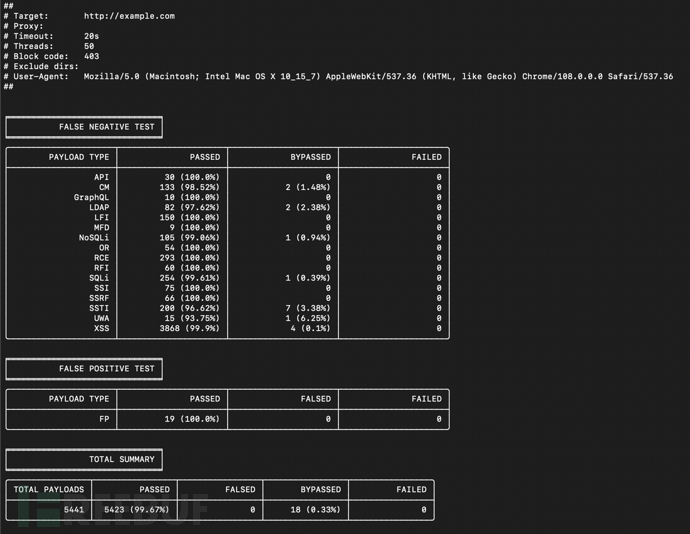Click passed value 293 (100.0%)
This screenshot has width=690, height=534.
190,258
